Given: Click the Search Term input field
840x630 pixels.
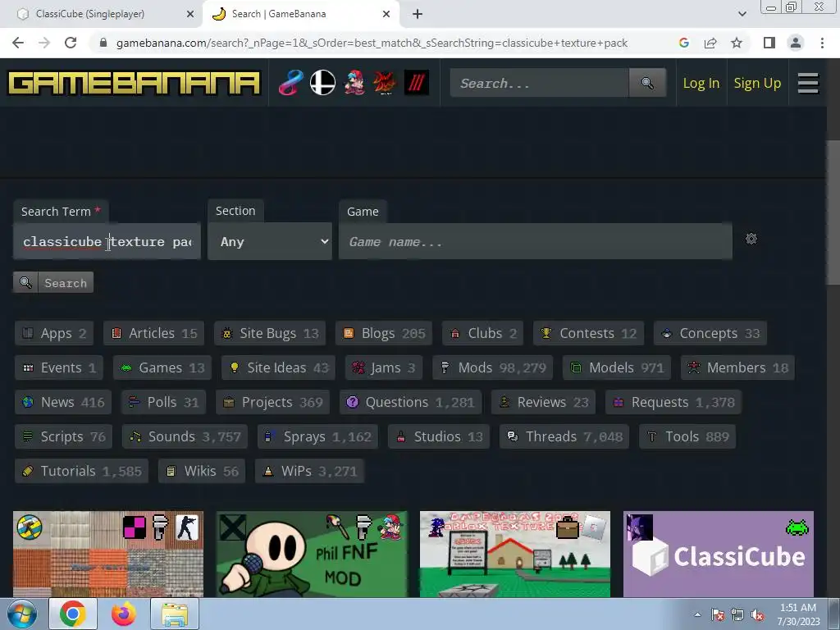Looking at the screenshot, I should (107, 242).
